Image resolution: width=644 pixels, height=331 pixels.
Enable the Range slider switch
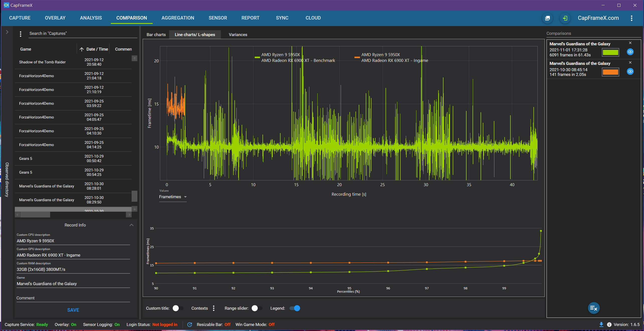tap(257, 308)
